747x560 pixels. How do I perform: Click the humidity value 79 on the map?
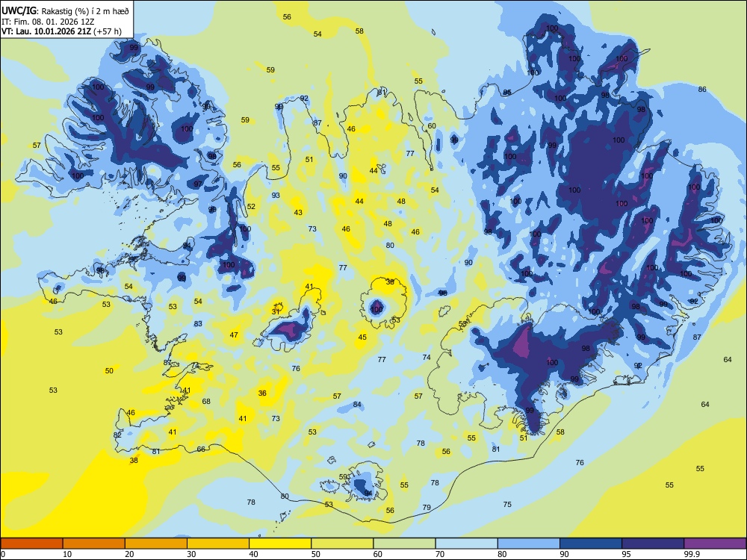pyautogui.click(x=427, y=507)
